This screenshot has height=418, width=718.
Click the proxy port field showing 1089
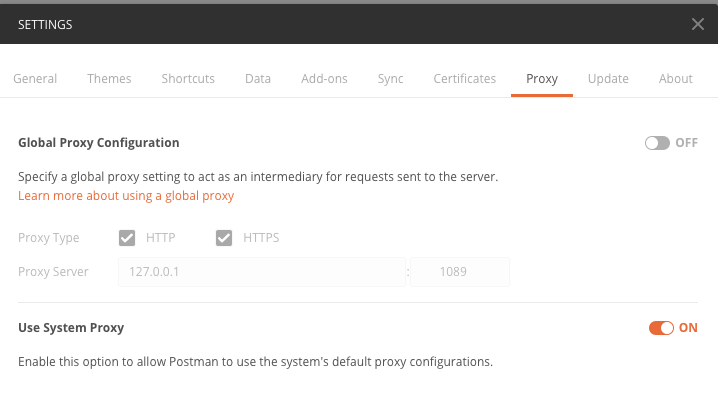click(x=460, y=272)
